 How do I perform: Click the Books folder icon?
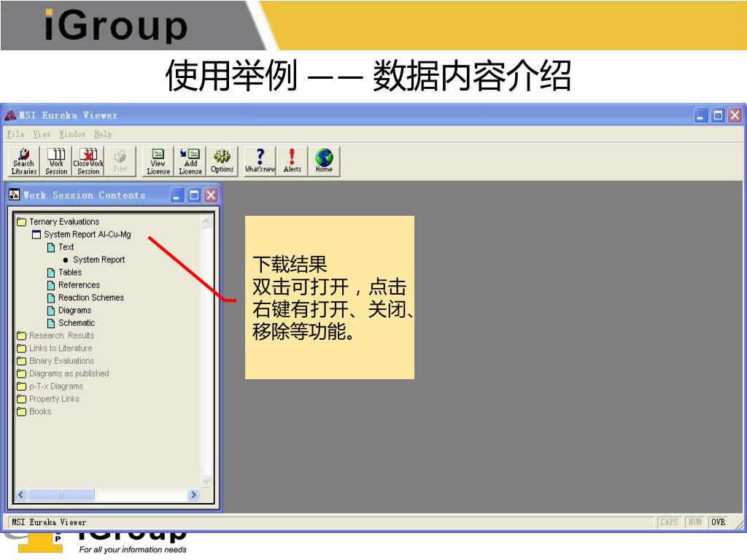coord(21,412)
